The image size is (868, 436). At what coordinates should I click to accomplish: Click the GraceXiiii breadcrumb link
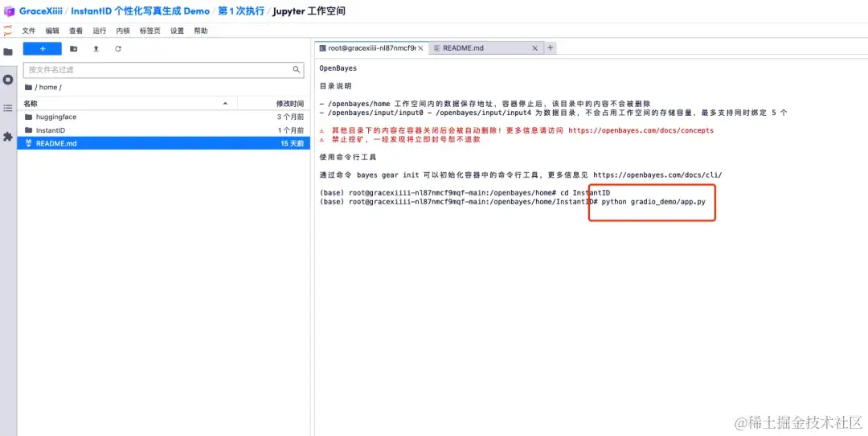click(x=41, y=11)
